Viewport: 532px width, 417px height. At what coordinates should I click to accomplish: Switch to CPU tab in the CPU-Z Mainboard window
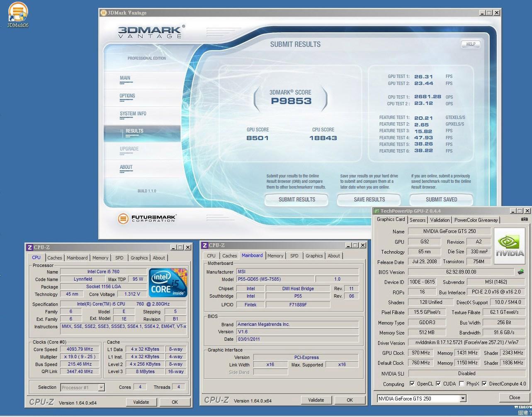[x=211, y=256]
